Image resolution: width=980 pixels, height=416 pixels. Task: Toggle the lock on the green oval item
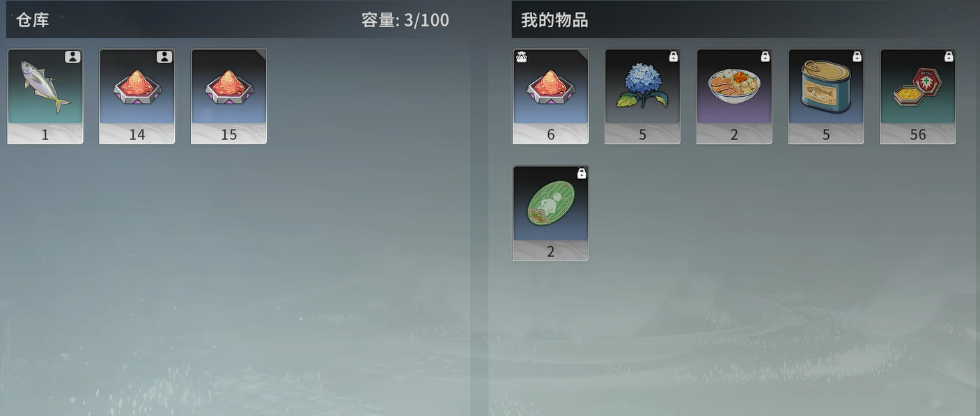[582, 174]
